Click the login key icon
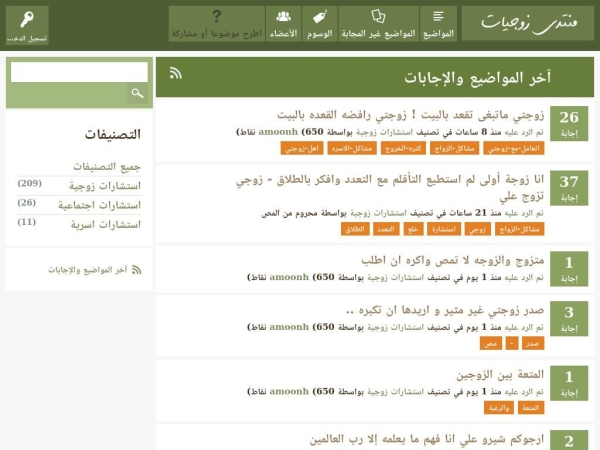 27,19
